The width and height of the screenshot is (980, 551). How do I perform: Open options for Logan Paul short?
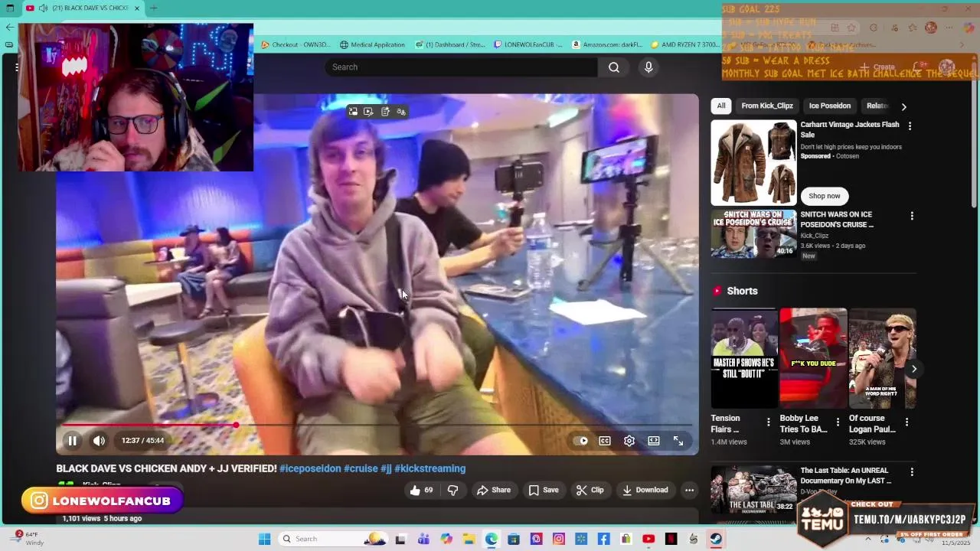906,422
